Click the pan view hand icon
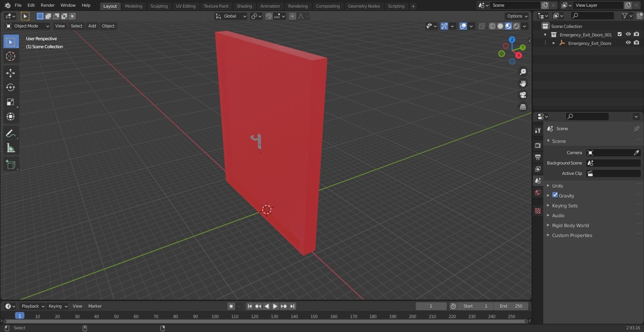Image resolution: width=644 pixels, height=332 pixels. [523, 83]
